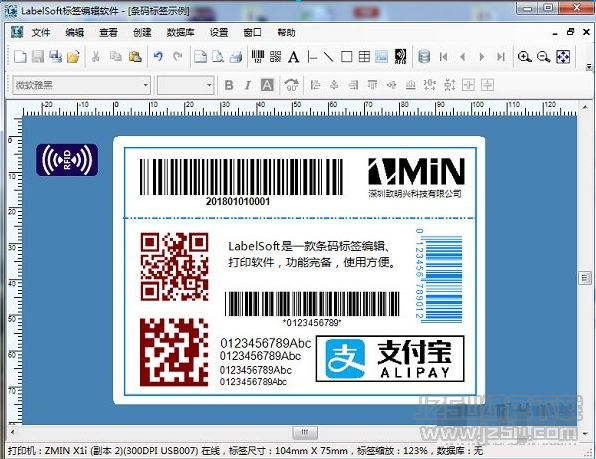The height and width of the screenshot is (459, 596).
Task: Fit label to window icon
Action: (563, 57)
